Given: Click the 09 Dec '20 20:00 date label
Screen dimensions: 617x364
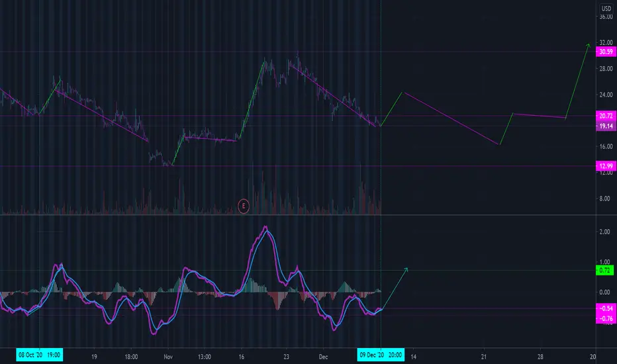Looking at the screenshot, I should click(x=381, y=355).
